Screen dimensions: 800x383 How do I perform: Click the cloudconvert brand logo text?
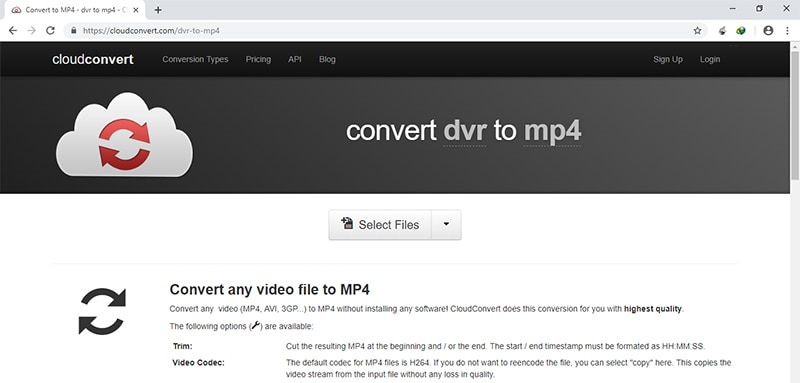point(93,59)
